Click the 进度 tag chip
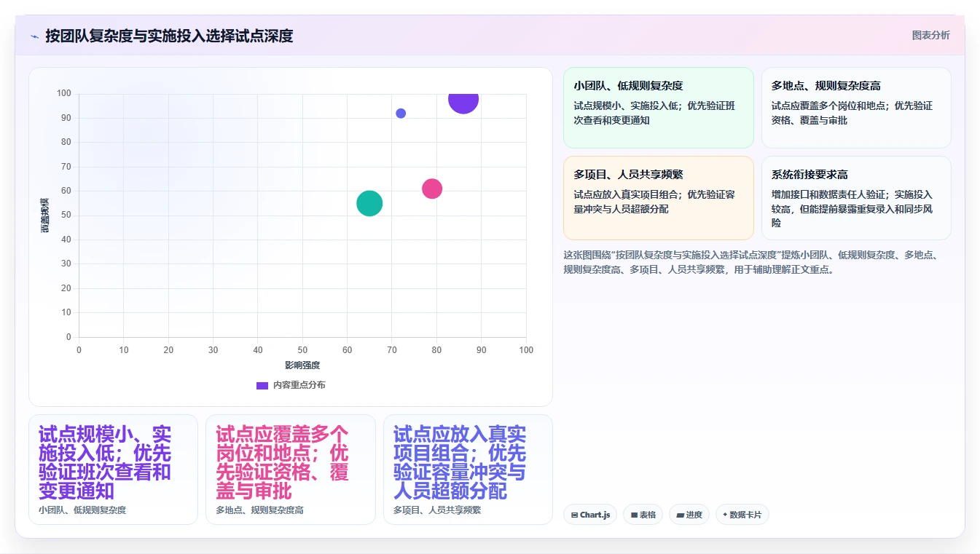The image size is (980, 554). [x=689, y=515]
